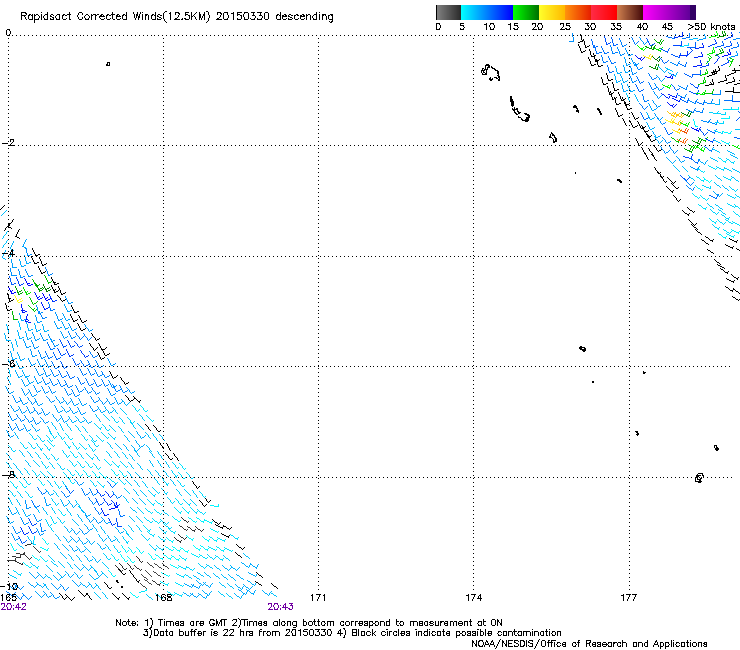Click the 'NOAA/NESDIS/Office of Research and Applications' credit
The width and height of the screenshot is (740, 650).
[x=589, y=644]
